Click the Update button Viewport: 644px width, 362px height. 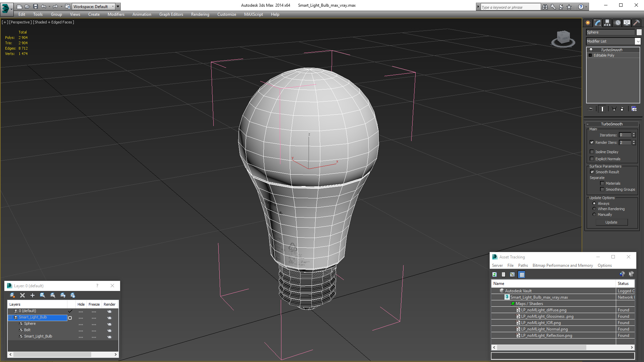(611, 222)
